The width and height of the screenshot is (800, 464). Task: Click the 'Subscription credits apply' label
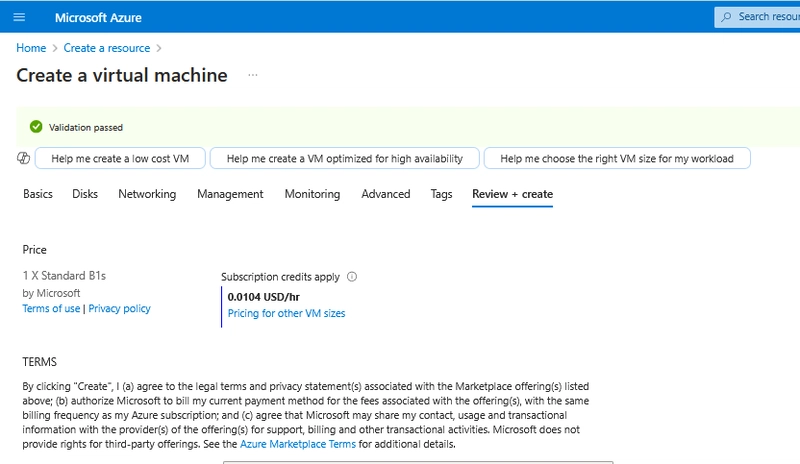(x=280, y=277)
